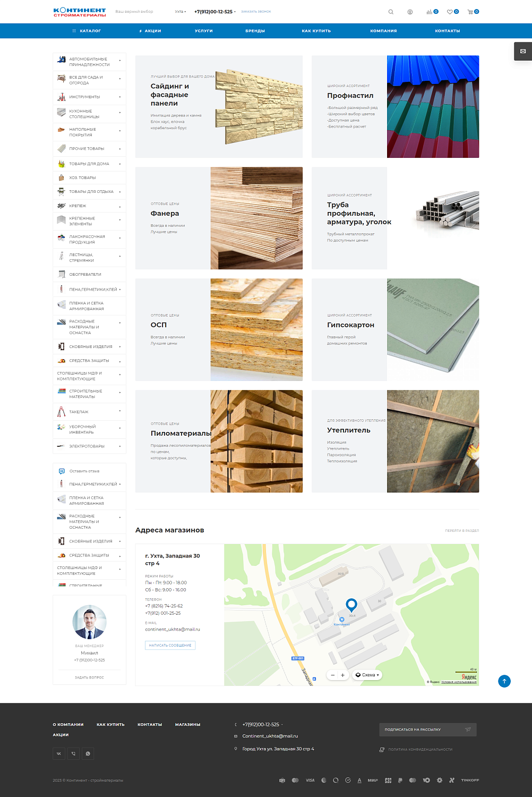Click manager Михаил's photo
The height and width of the screenshot is (797, 532).
pos(89,622)
